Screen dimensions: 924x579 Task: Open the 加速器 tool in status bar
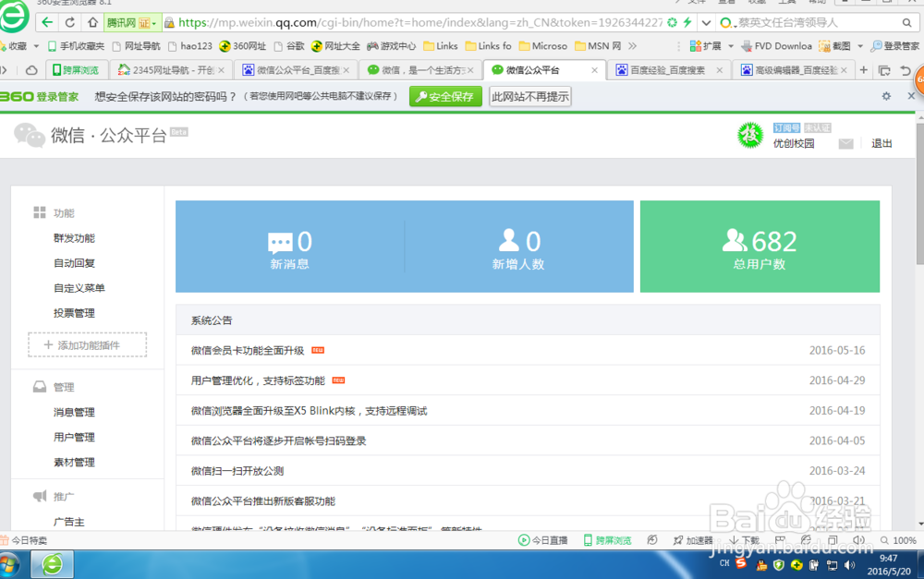[x=693, y=540]
